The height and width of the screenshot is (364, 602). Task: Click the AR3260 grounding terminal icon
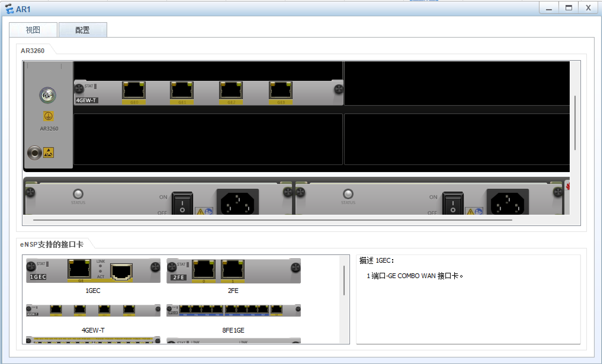pos(48,116)
